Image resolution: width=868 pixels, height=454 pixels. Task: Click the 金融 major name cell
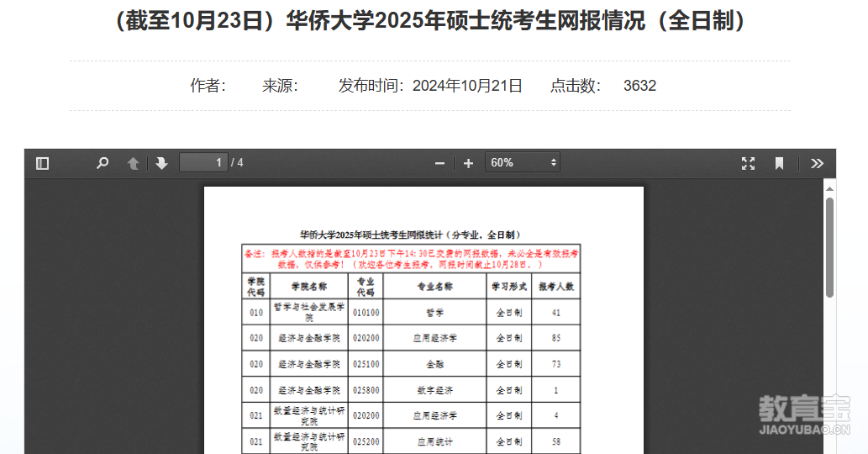434,364
